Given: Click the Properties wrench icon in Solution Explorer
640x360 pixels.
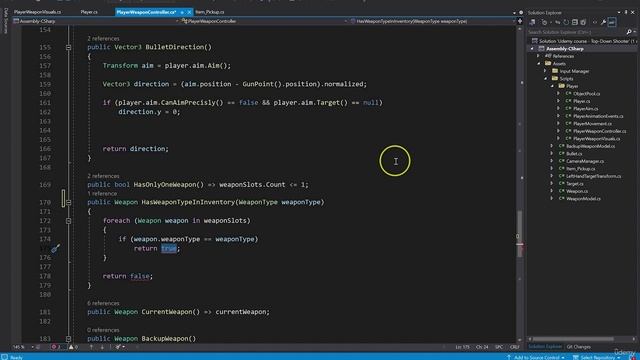Looking at the screenshot, I should pos(603,22).
